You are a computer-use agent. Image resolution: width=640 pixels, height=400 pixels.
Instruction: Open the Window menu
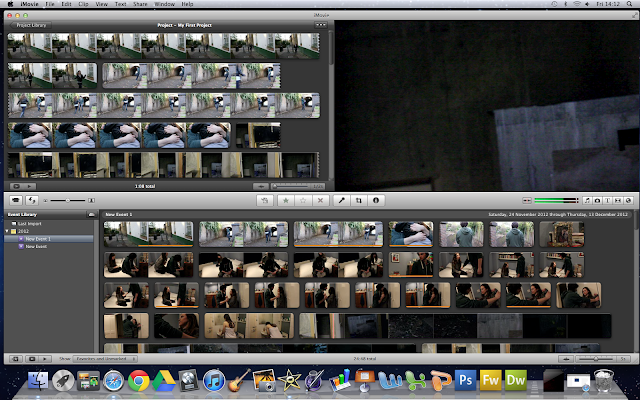click(164, 4)
